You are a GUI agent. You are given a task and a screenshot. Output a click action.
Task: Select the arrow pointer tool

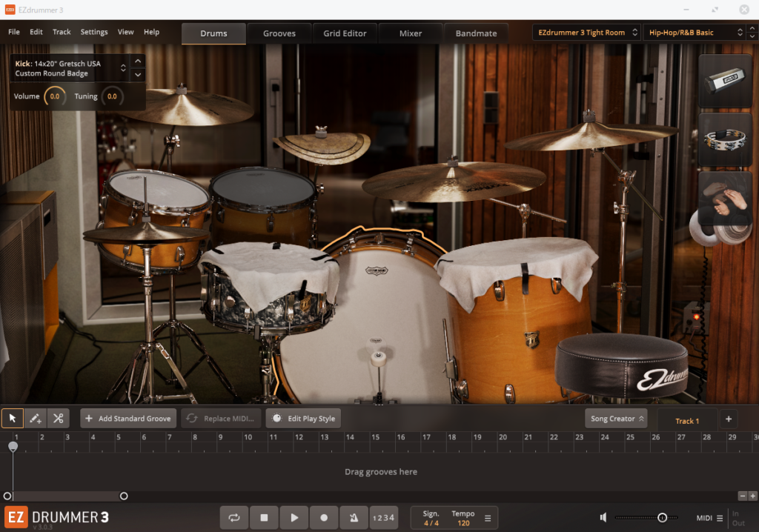12,419
